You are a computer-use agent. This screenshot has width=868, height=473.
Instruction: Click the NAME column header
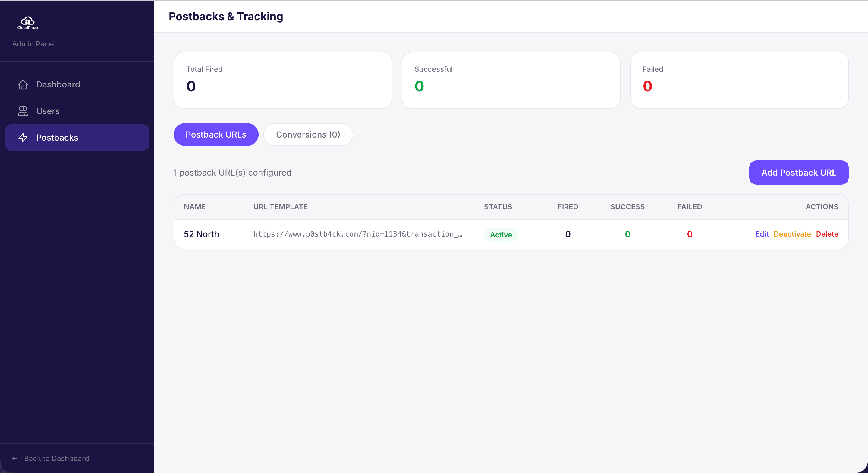[194, 207]
